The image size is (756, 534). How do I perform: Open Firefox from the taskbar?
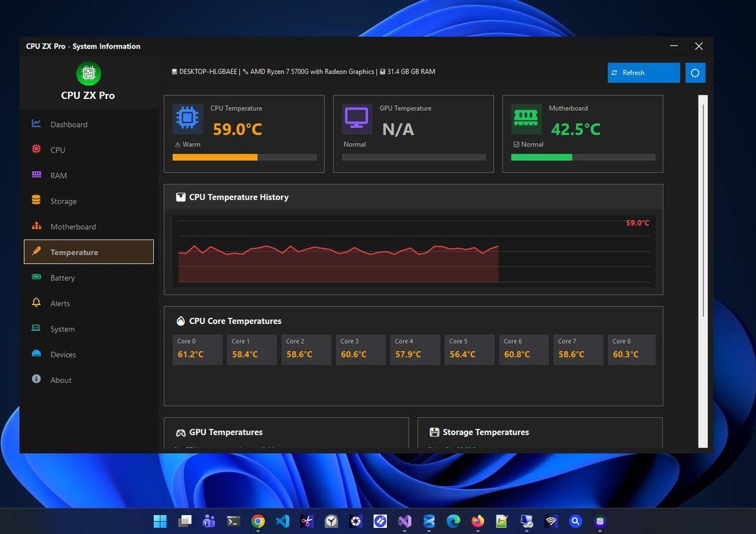click(478, 521)
